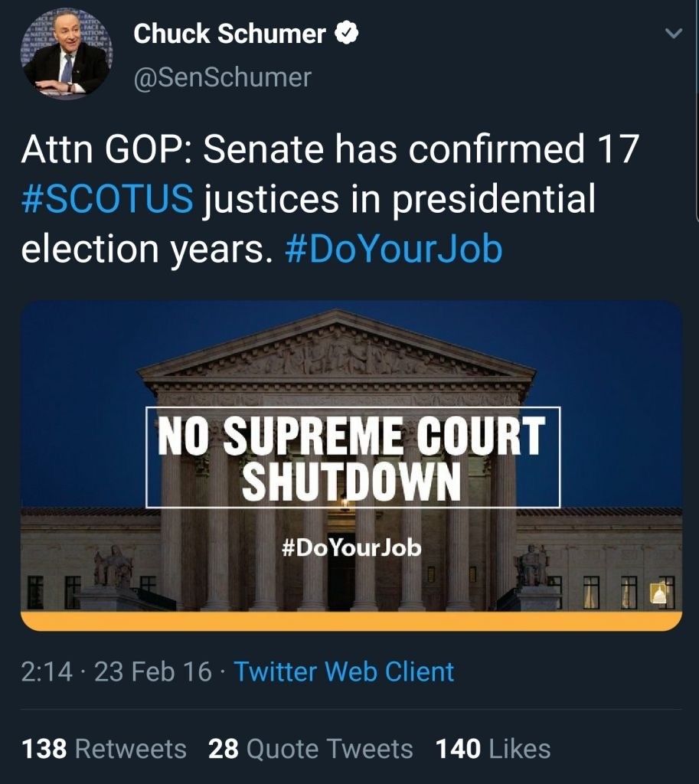Click the #DoYourJob hashtag in the tweet text
Image resolution: width=699 pixels, height=784 pixels.
(x=394, y=249)
